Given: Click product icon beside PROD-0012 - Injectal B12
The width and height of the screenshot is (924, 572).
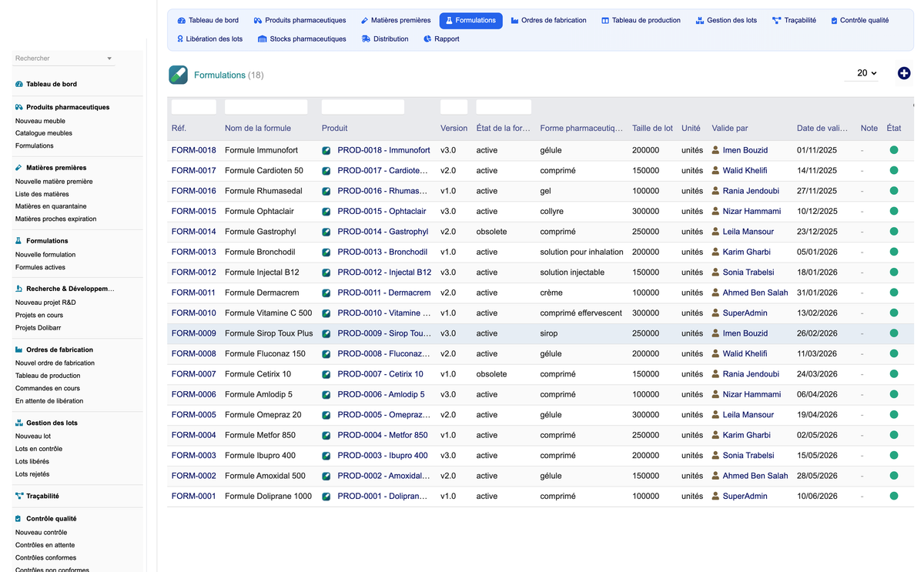Looking at the screenshot, I should coord(326,273).
